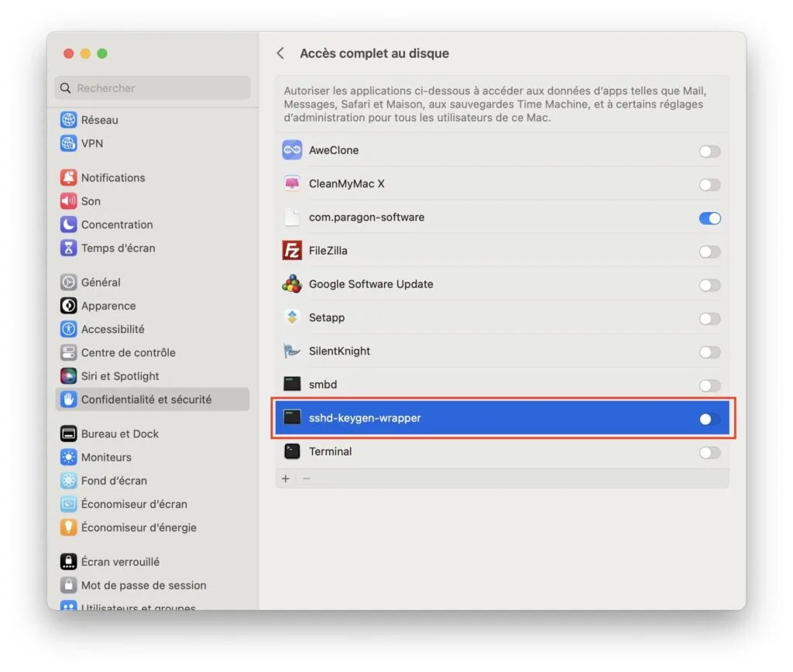This screenshot has width=793, height=672.
Task: Enable full disk access for Terminal
Action: [709, 452]
